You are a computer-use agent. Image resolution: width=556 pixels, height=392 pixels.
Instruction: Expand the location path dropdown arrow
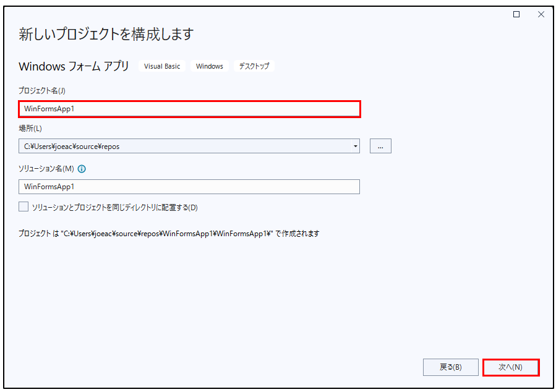[355, 147]
